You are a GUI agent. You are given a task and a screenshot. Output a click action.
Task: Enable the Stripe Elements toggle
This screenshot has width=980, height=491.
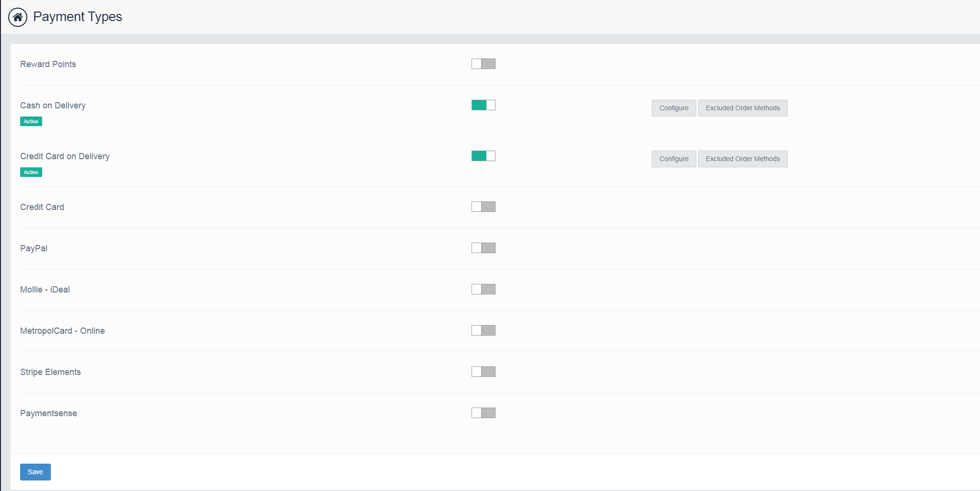pyautogui.click(x=483, y=372)
